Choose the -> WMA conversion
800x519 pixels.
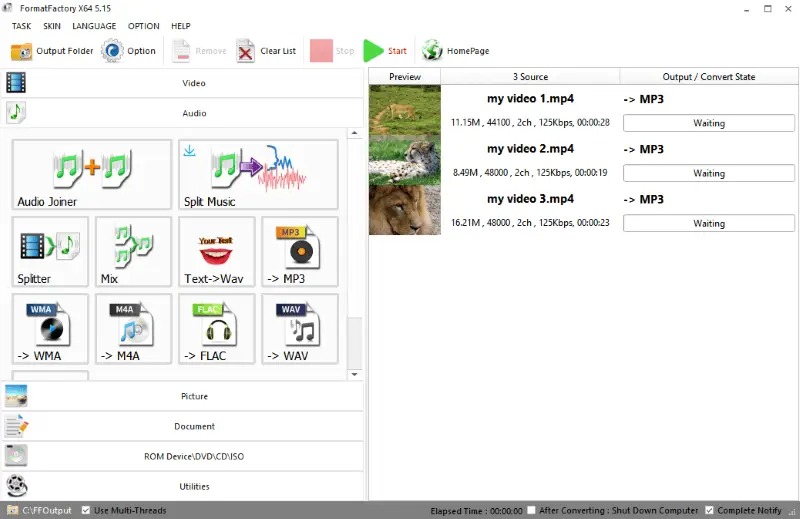pyautogui.click(x=50, y=329)
